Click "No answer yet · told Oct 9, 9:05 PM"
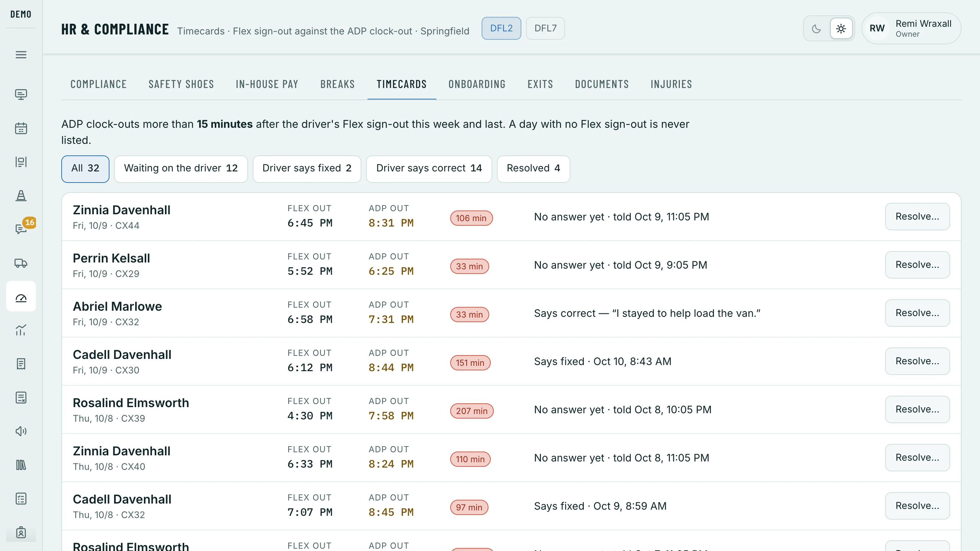This screenshot has width=980, height=551. tap(621, 265)
